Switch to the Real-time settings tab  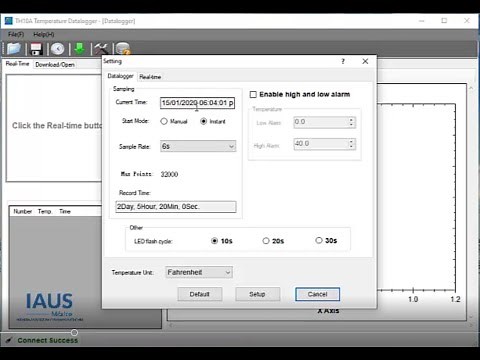[x=150, y=77]
